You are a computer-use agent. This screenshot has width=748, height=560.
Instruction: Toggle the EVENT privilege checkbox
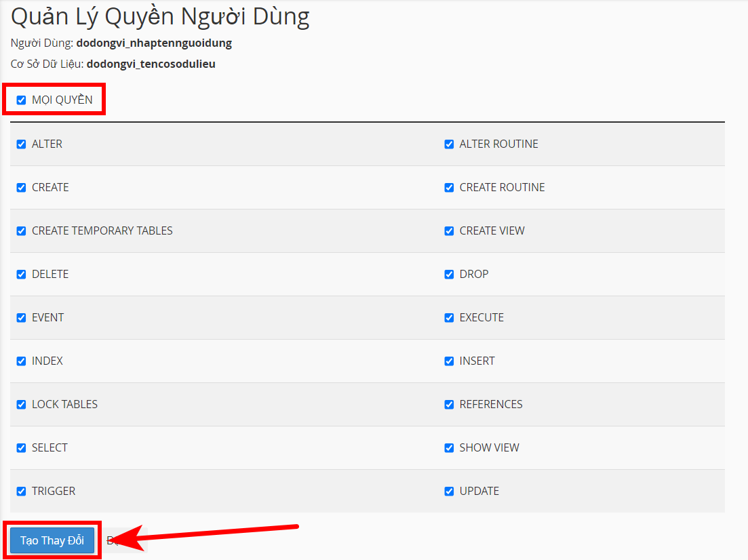click(21, 317)
